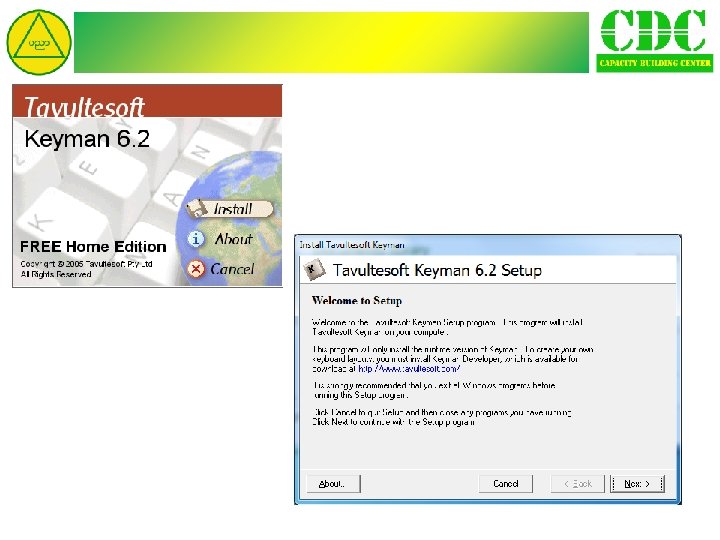Click the CDC Capacity Building Center logo
The image size is (720, 540).
[x=655, y=41]
